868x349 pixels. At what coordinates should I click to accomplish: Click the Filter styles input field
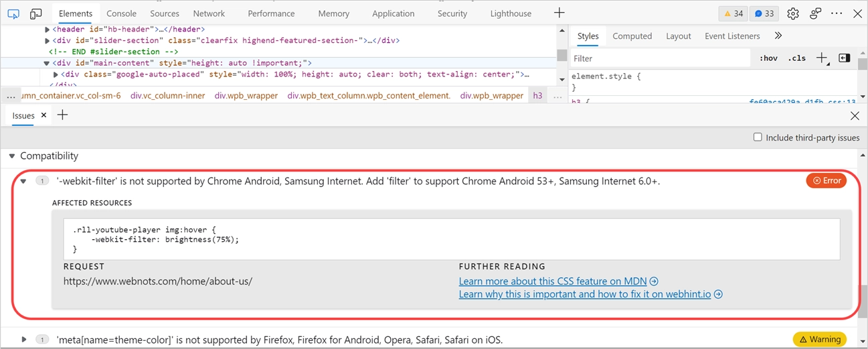click(x=660, y=58)
